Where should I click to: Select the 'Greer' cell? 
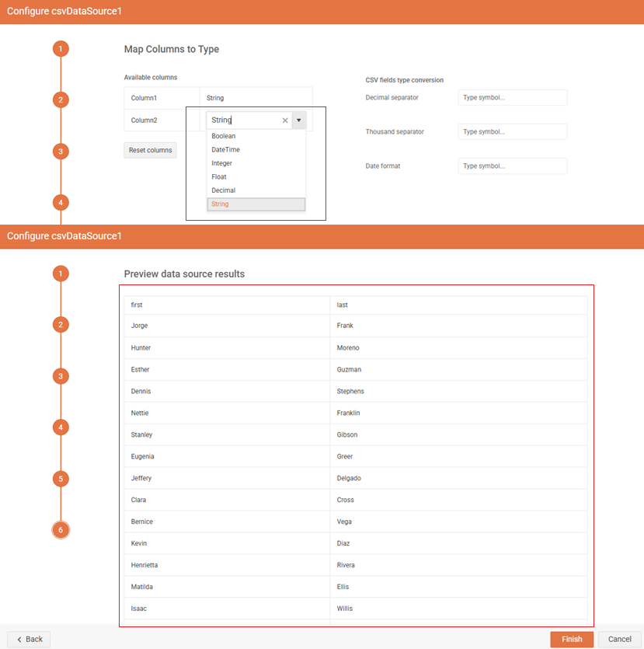pyautogui.click(x=458, y=456)
